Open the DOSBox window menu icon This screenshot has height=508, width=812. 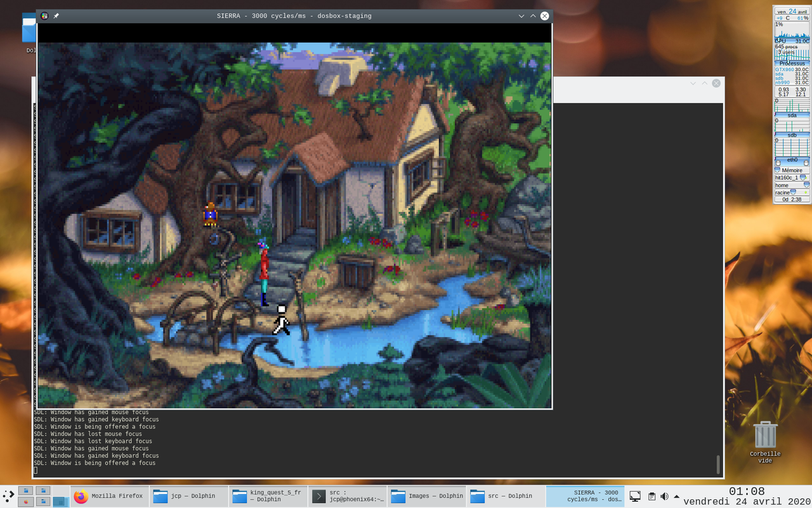pyautogui.click(x=44, y=16)
